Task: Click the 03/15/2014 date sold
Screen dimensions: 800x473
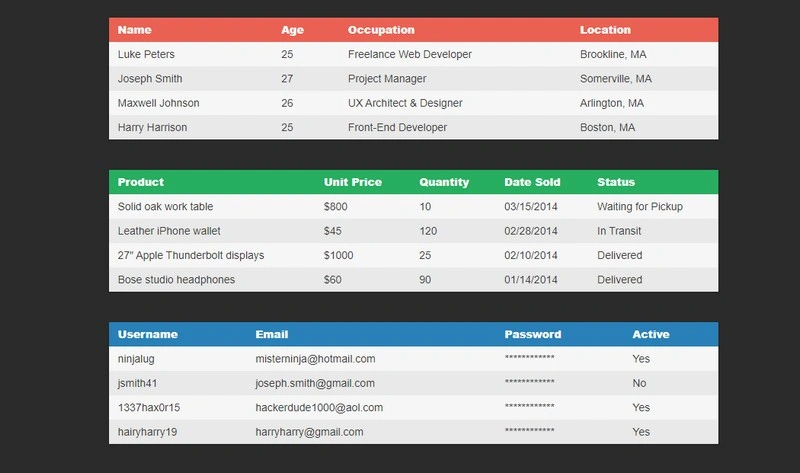Action: pos(531,207)
